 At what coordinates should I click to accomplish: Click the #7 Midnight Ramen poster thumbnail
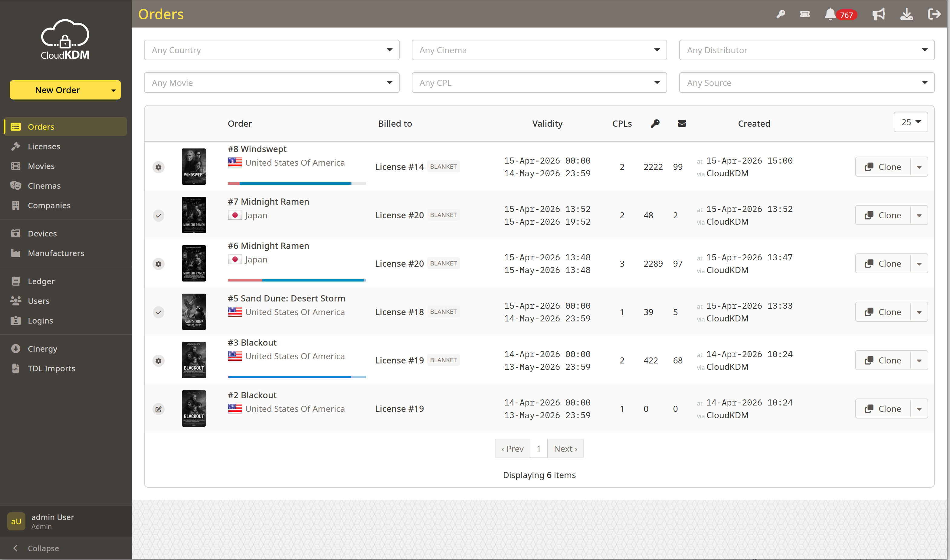[194, 215]
